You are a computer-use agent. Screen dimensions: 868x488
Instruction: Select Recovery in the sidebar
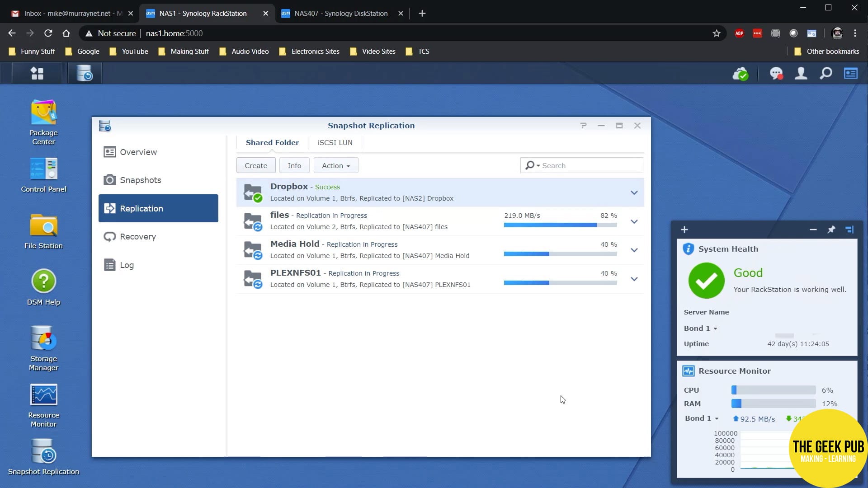[x=158, y=237]
